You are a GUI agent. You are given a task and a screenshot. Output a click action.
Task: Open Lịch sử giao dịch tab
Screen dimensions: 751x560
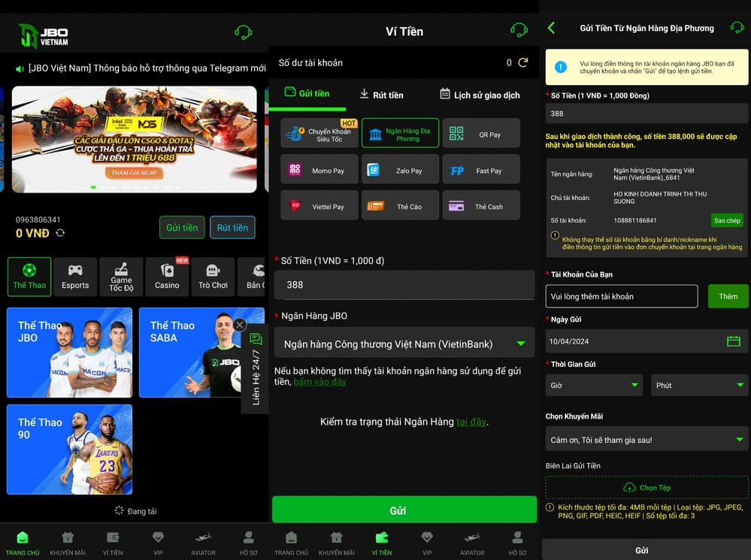(480, 95)
